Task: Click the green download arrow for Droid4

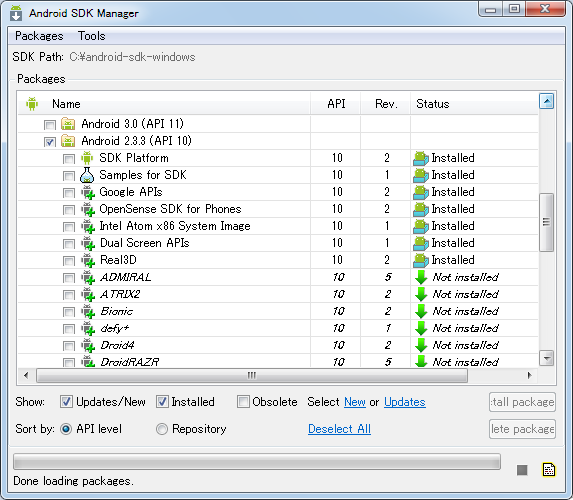Action: [421, 345]
